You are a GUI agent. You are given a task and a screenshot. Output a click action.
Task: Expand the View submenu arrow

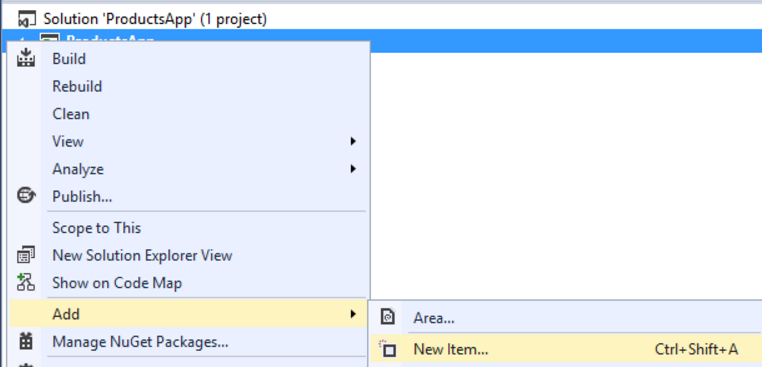coord(353,141)
